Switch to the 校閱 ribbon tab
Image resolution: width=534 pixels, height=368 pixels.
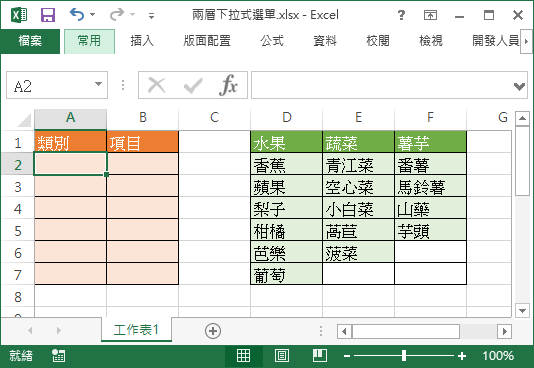tap(378, 41)
